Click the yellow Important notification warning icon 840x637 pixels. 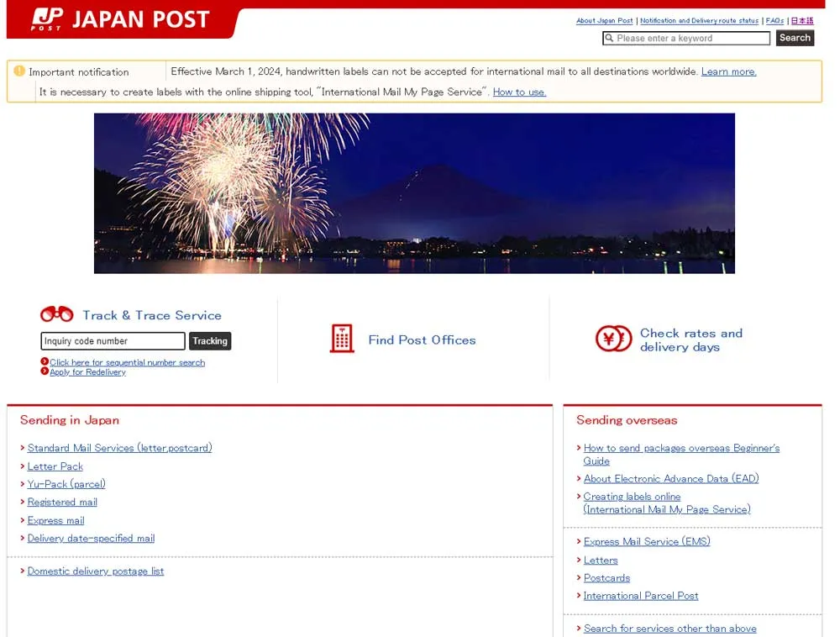(19, 71)
